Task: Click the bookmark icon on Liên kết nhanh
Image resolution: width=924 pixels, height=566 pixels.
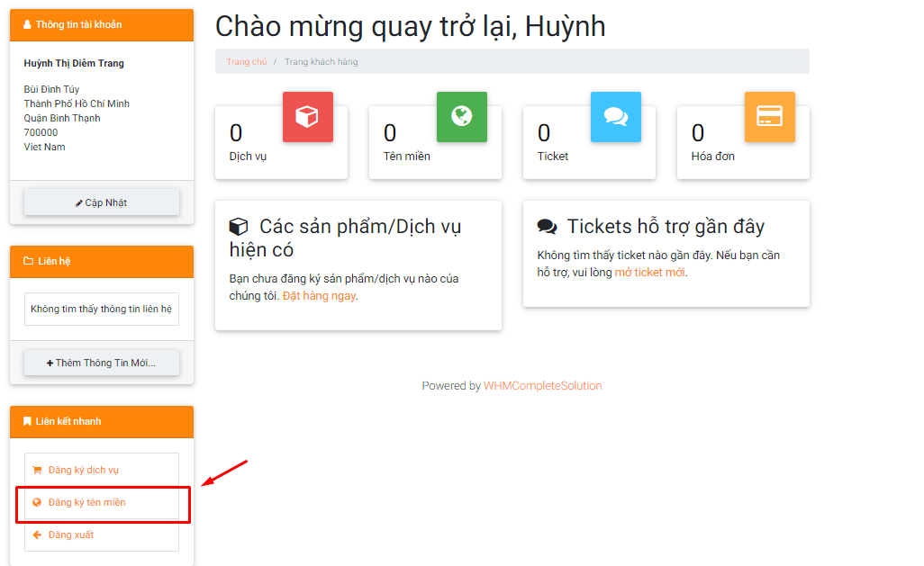Action: tap(26, 421)
